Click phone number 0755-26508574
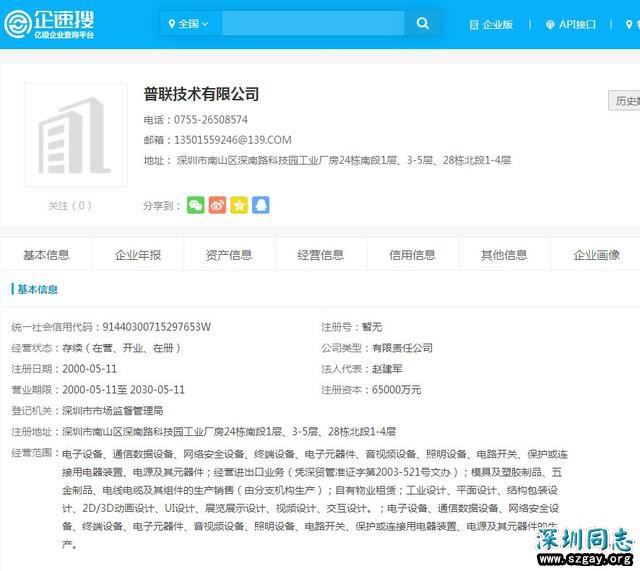 [211, 120]
